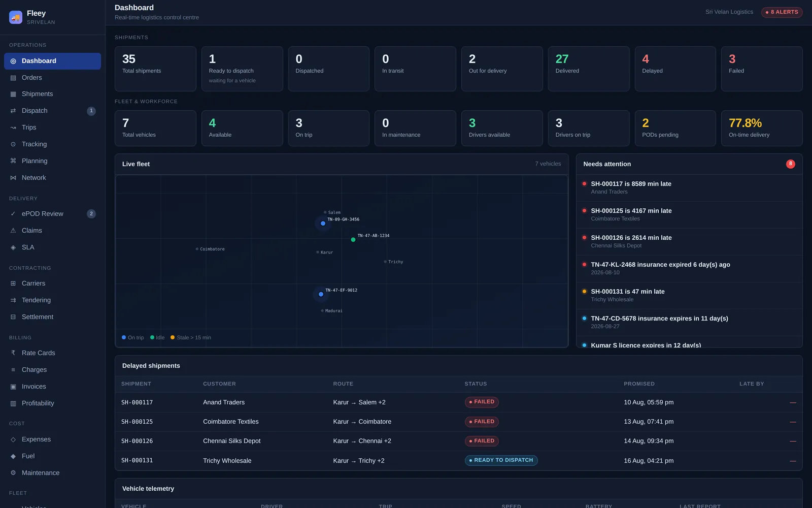Screen dimensions: 812x508
Task: Select vehicle TN-47-EF-9012 marker on map
Action: point(321,294)
